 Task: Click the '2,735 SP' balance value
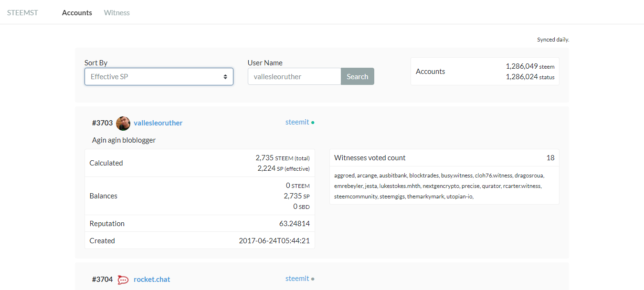[x=296, y=196]
